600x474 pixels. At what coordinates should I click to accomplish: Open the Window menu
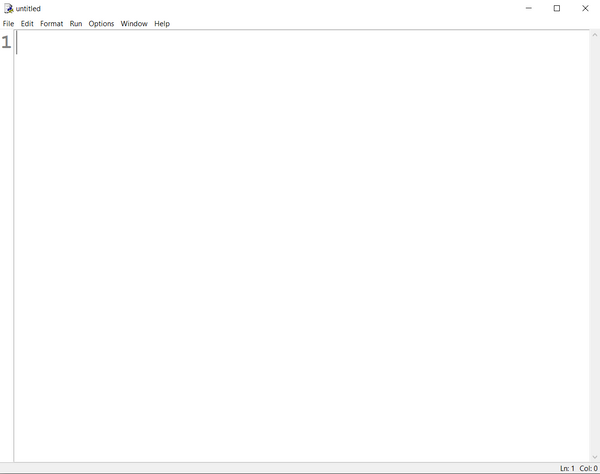click(x=134, y=23)
